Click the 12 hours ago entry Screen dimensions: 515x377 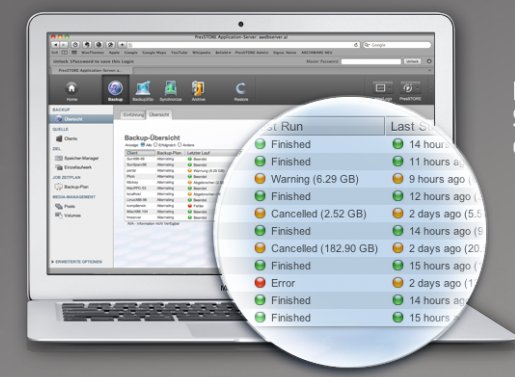(440, 197)
